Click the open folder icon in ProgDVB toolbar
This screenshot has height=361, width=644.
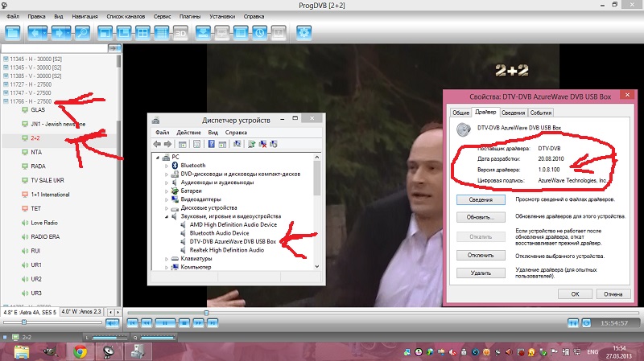[13, 32]
